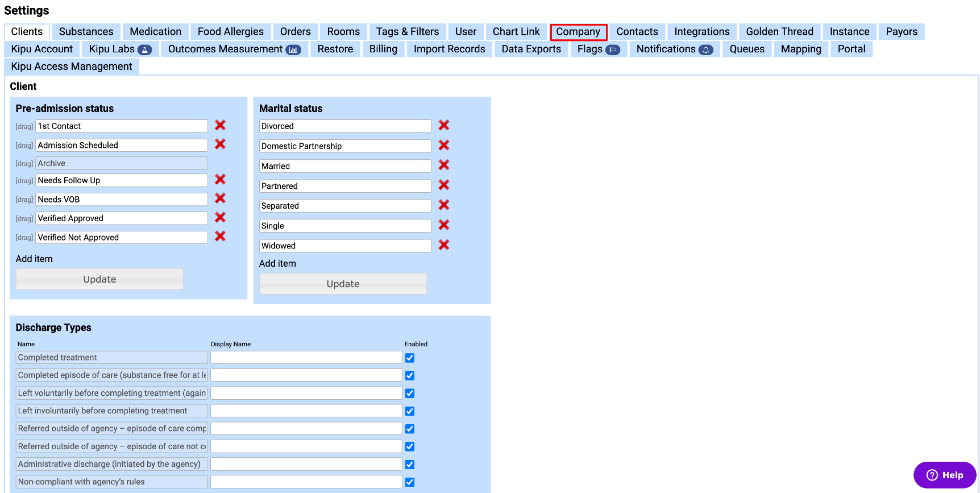The width and height of the screenshot is (980, 493).
Task: Toggle Enabled for Left involuntarily before completing treatment
Action: 410,411
